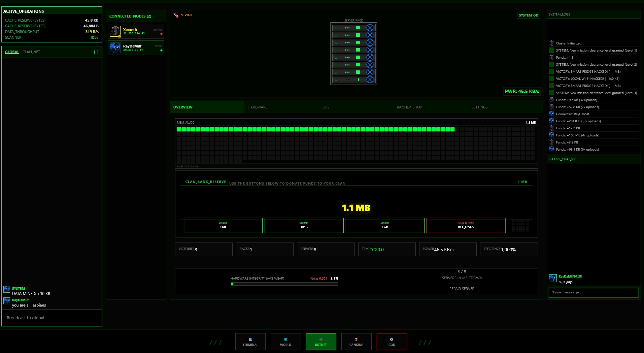Click the hardware integrity wear bar
644x353 pixels.
pyautogui.click(x=284, y=284)
